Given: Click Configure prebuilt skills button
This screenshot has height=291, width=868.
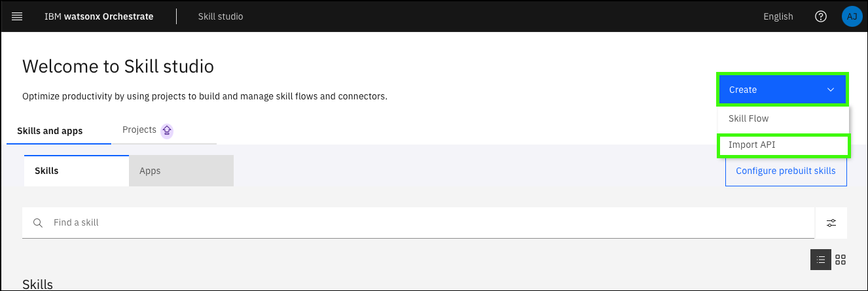Looking at the screenshot, I should [786, 171].
